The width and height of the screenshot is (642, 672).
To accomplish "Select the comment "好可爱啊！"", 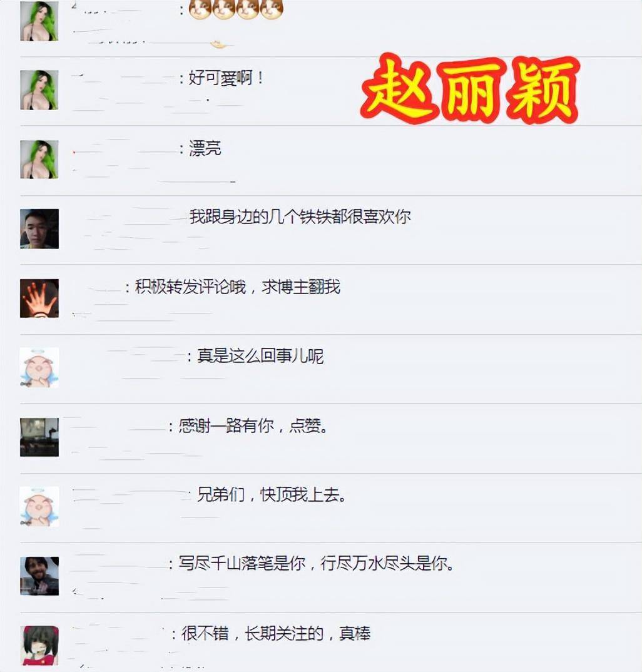I will click(226, 78).
